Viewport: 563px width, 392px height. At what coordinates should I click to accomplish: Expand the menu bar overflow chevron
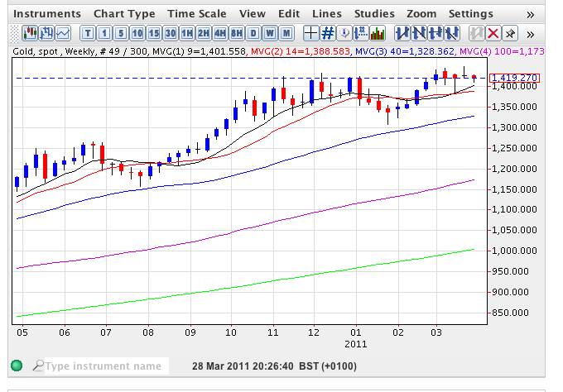tap(531, 15)
